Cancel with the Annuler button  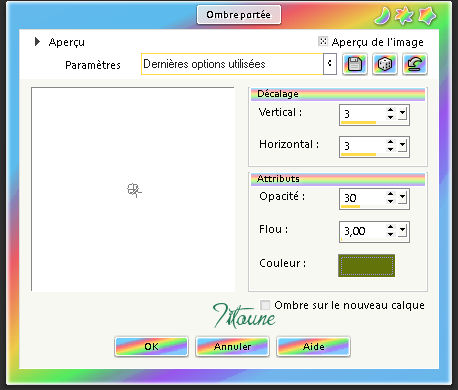tap(232, 347)
